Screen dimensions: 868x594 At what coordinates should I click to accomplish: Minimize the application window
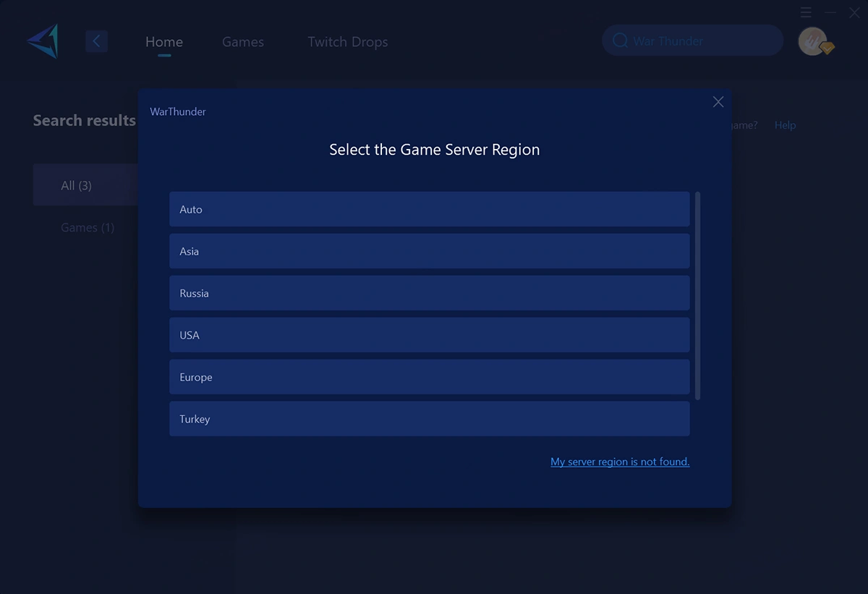[x=830, y=13]
